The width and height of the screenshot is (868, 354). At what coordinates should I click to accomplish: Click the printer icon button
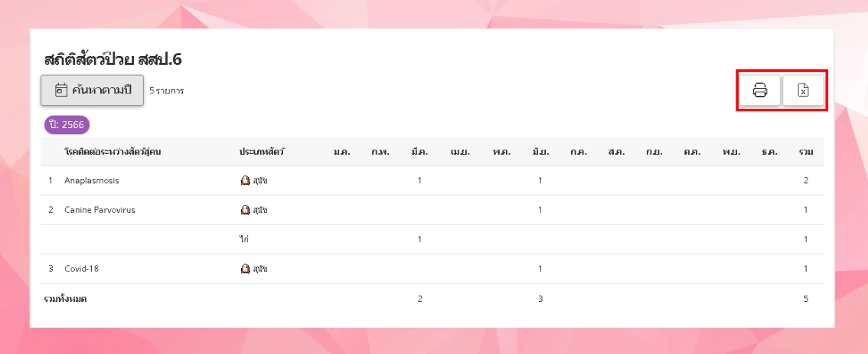click(x=759, y=90)
